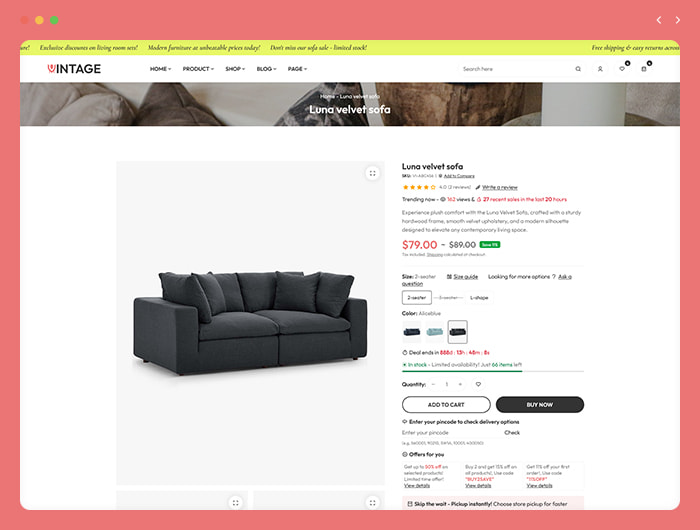Add sofa to wishlist beside quantity

tap(478, 384)
